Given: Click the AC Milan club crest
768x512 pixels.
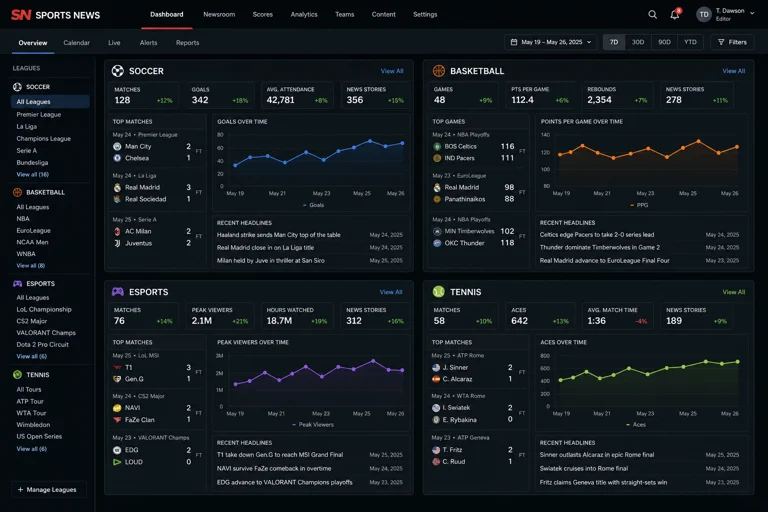Looking at the screenshot, I should tap(117, 231).
